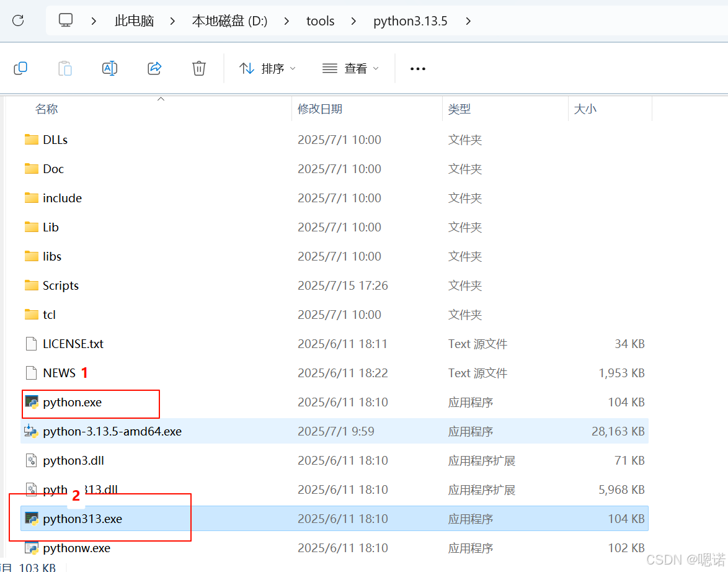Image resolution: width=728 pixels, height=572 pixels.
Task: Click the python313.exe application icon
Action: 32,519
